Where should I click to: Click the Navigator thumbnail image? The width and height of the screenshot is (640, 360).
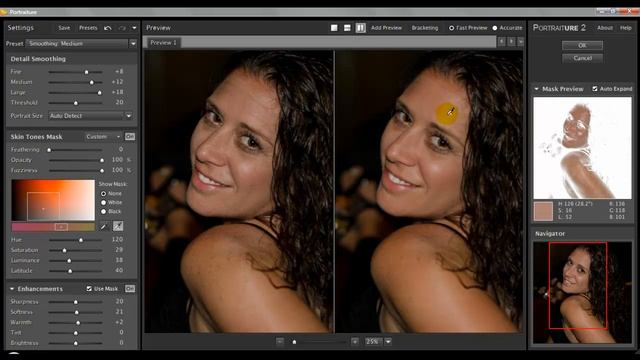(582, 292)
